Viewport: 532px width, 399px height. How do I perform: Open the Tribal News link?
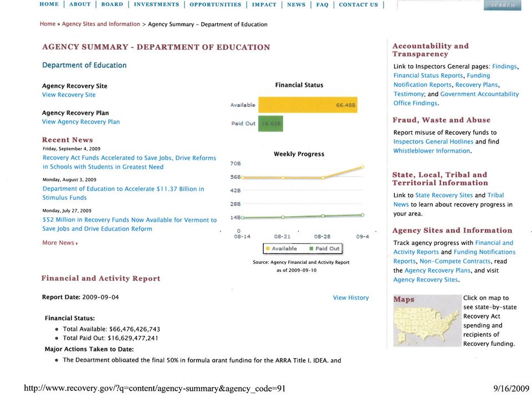448,200
